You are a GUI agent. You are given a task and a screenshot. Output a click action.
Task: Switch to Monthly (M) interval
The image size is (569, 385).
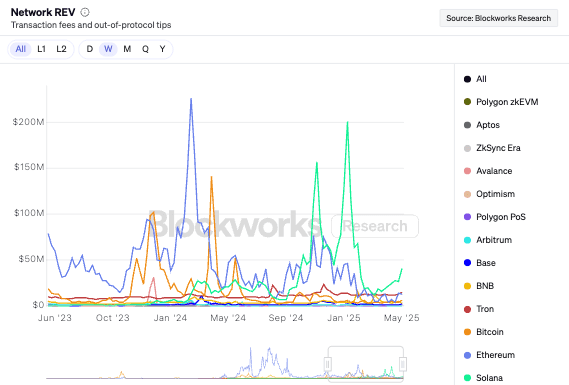point(127,49)
